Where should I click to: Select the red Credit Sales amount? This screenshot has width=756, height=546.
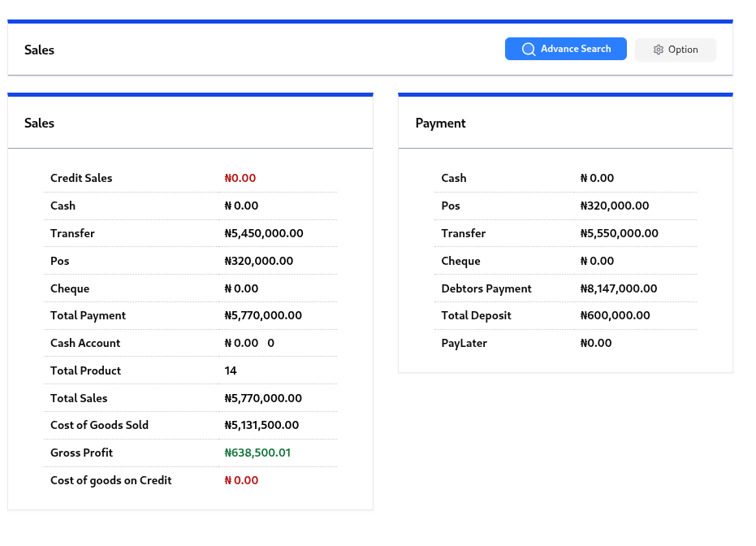[x=240, y=178]
